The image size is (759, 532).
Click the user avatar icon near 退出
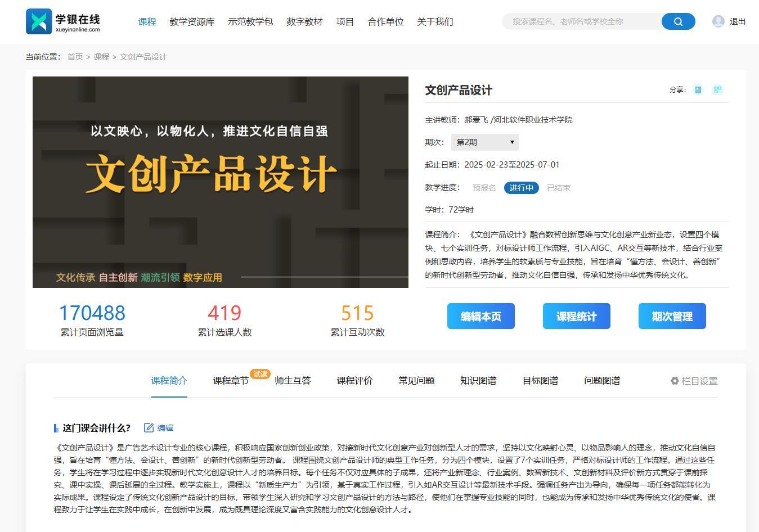718,21
